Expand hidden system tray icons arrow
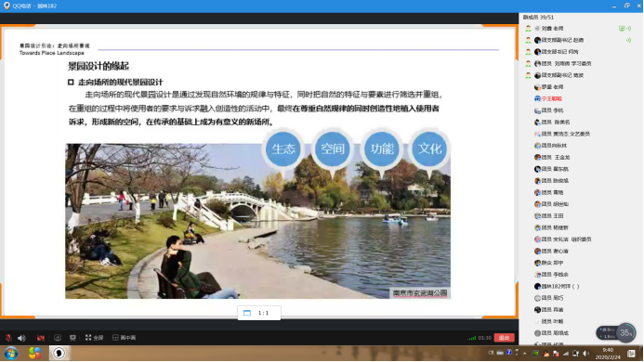This screenshot has width=644, height=362. point(524,353)
